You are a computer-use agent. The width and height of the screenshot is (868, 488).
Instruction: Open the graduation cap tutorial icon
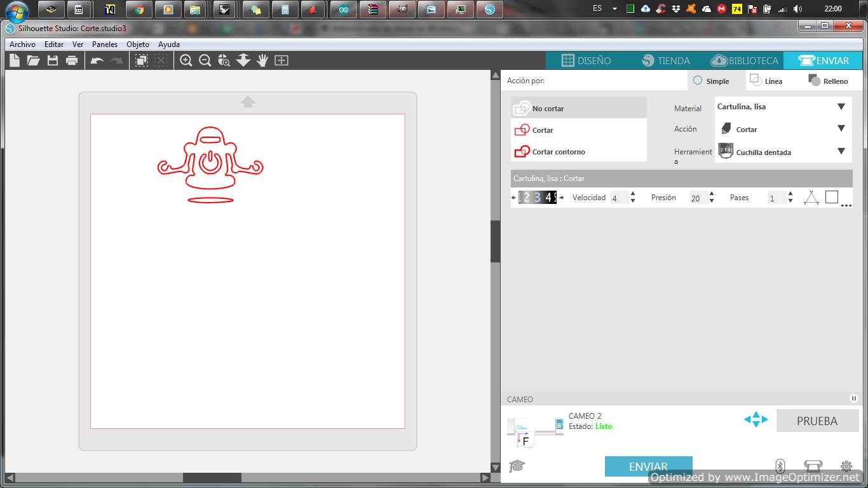pos(517,466)
